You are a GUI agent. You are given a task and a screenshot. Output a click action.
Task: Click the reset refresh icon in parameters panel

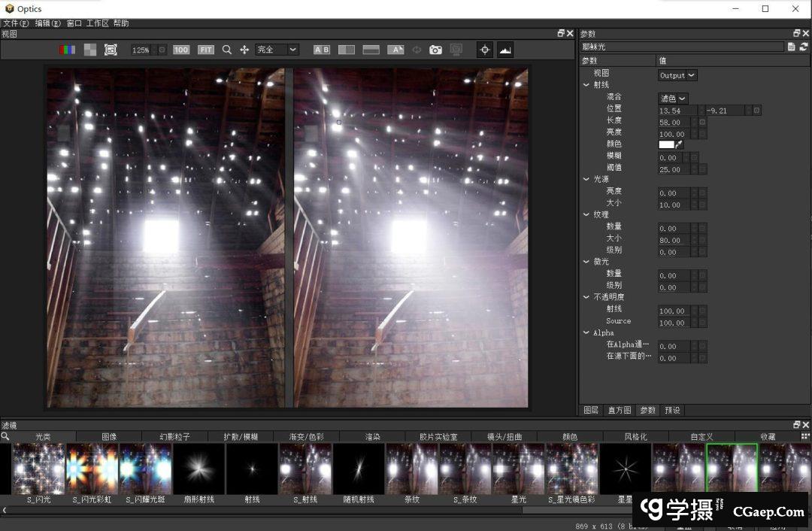click(803, 47)
